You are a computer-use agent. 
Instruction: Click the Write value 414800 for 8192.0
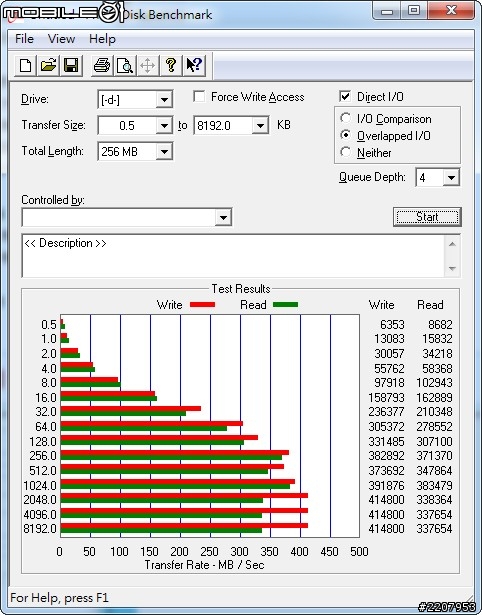tap(386, 529)
